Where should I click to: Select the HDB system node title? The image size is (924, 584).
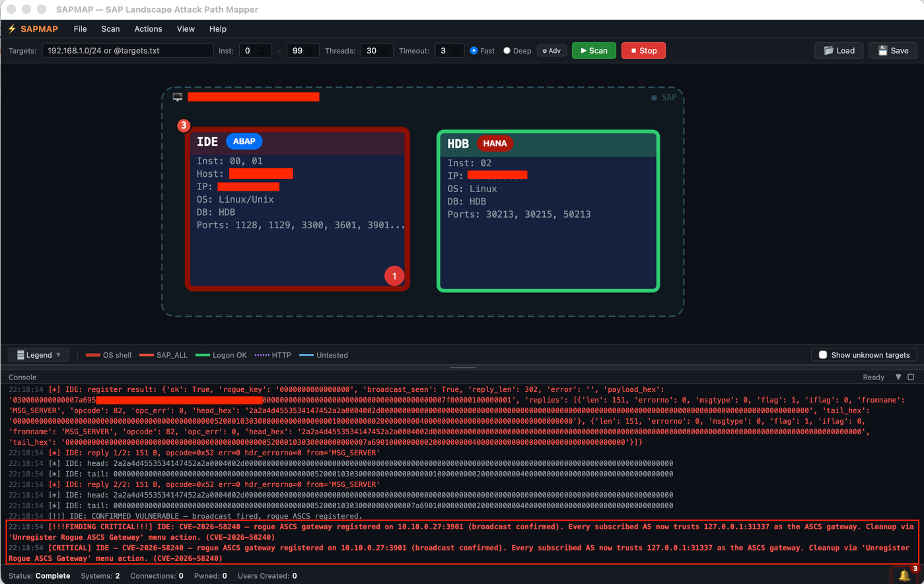tap(458, 144)
